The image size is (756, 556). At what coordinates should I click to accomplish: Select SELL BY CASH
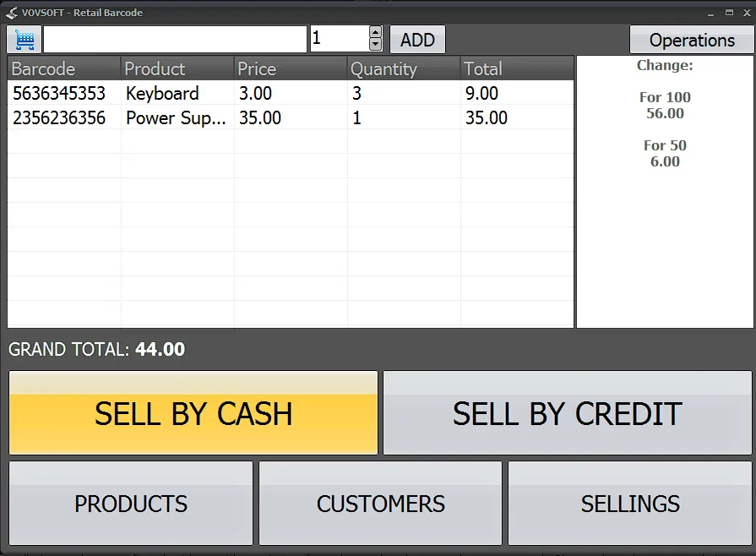point(193,413)
